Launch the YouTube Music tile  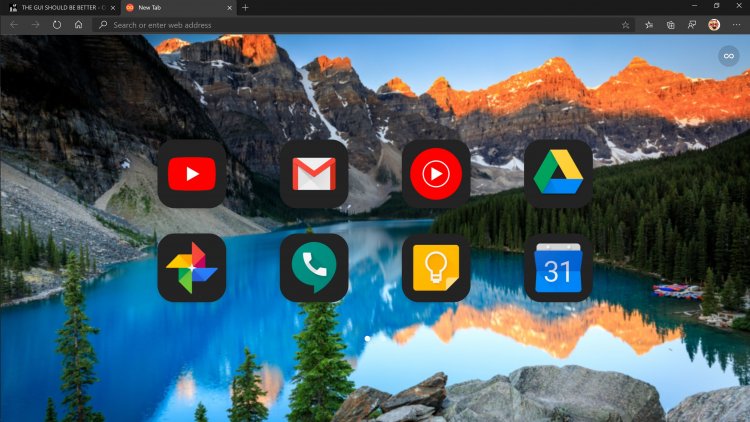pyautogui.click(x=436, y=174)
